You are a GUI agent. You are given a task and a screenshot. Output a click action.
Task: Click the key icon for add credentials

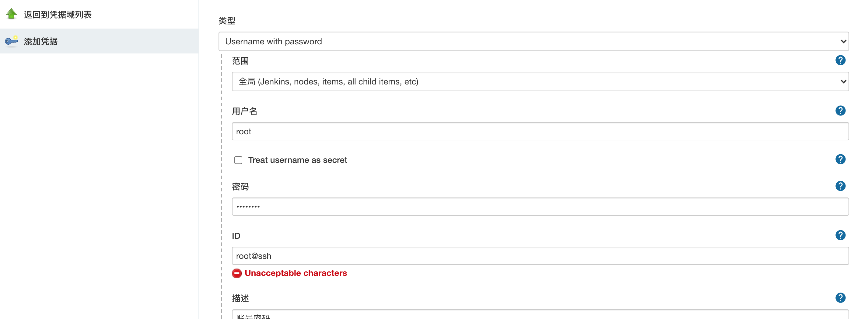point(12,41)
